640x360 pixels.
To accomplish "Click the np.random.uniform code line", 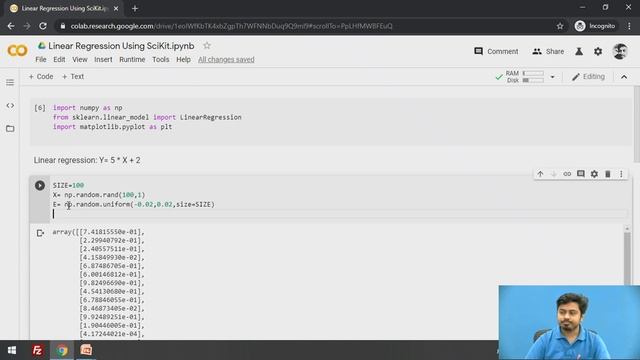I will 133,204.
